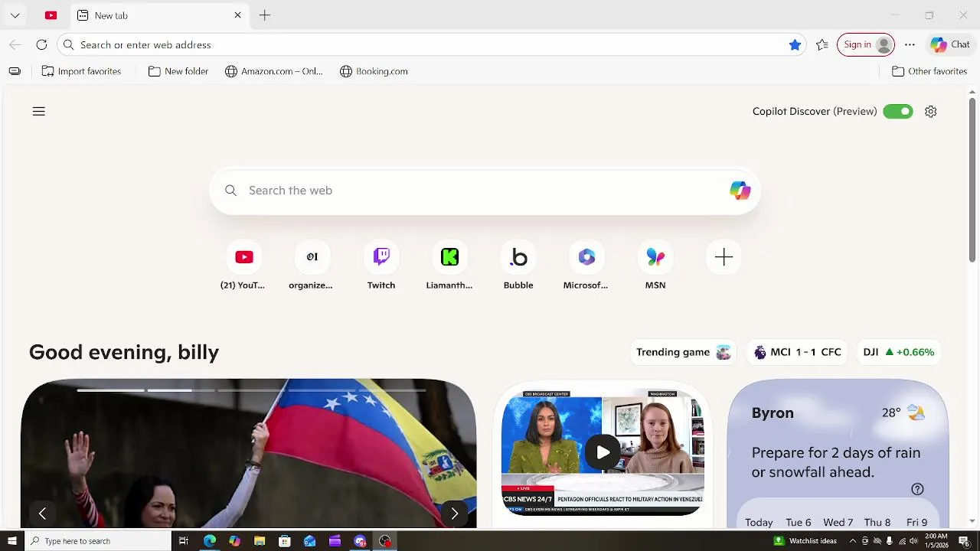Image resolution: width=980 pixels, height=551 pixels.
Task: Add a new quick link site
Action: [x=724, y=257]
